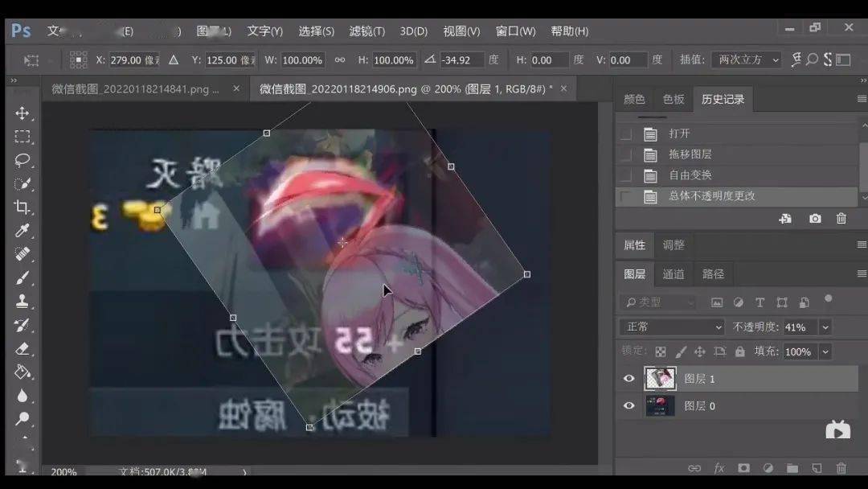Image resolution: width=868 pixels, height=489 pixels.
Task: Hide 图层 0 visibility eye
Action: (628, 406)
